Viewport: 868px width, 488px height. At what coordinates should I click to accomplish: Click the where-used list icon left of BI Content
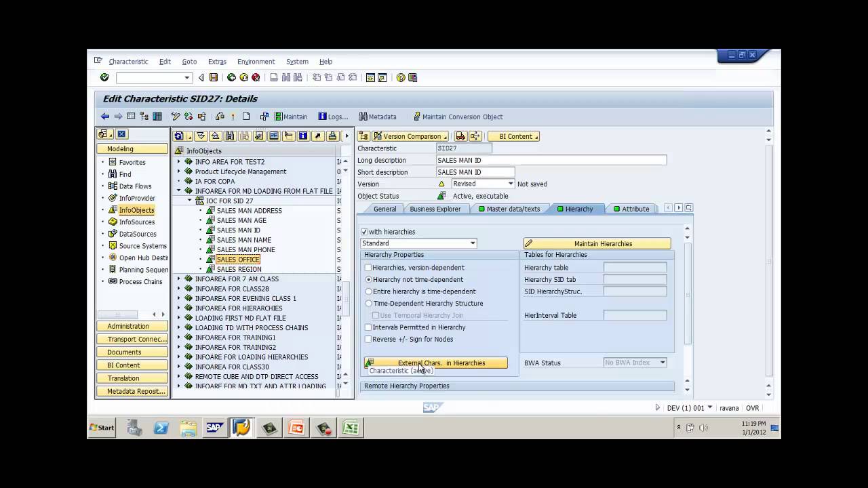pos(475,136)
